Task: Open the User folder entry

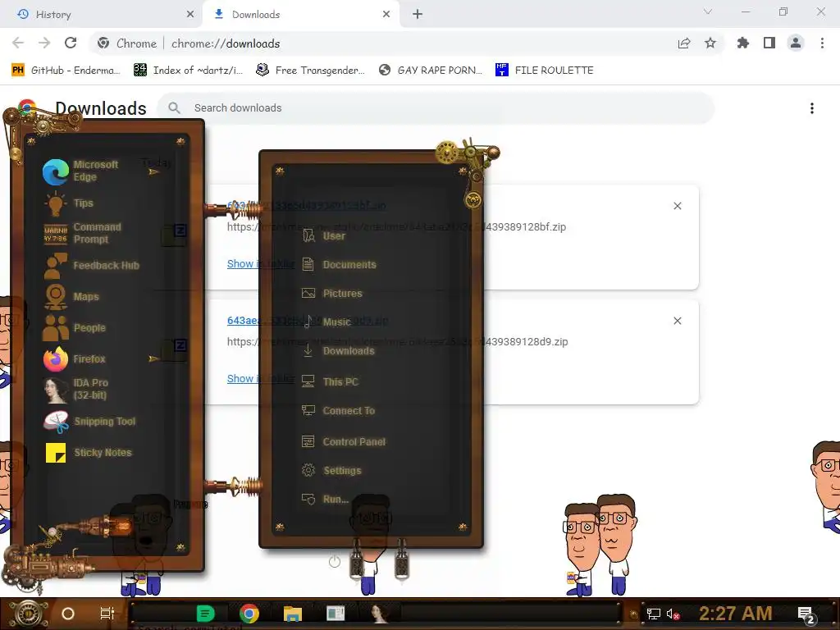Action: tap(324, 235)
